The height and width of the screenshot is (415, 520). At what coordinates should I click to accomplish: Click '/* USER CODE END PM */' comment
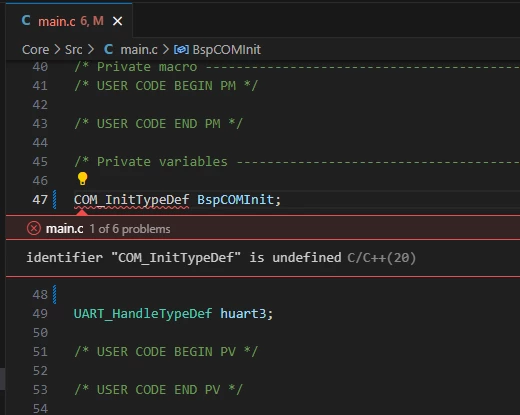(x=158, y=124)
